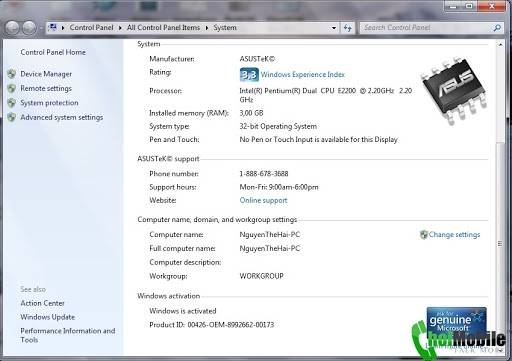Click the Change settings link
Viewport: 512px width, 361px height.
[454, 235]
